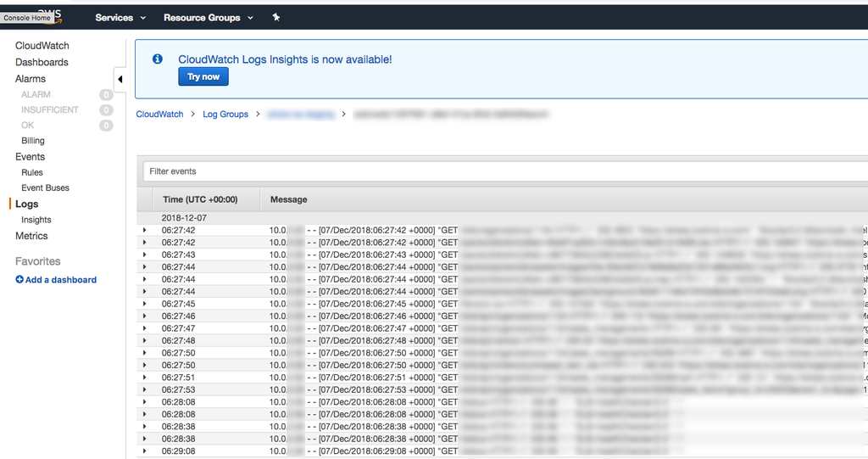Screen dimensions: 868x459
Task: Collapse the sidebar with the left arrow handle
Action: pos(120,79)
